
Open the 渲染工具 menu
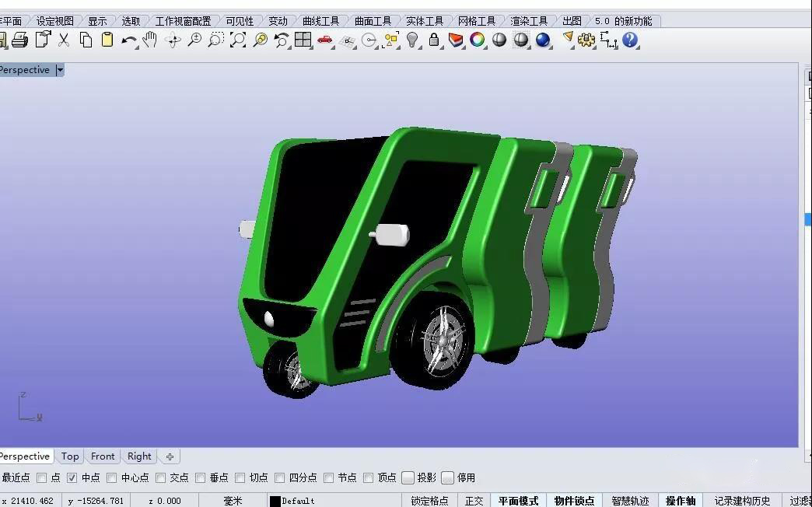coord(530,21)
